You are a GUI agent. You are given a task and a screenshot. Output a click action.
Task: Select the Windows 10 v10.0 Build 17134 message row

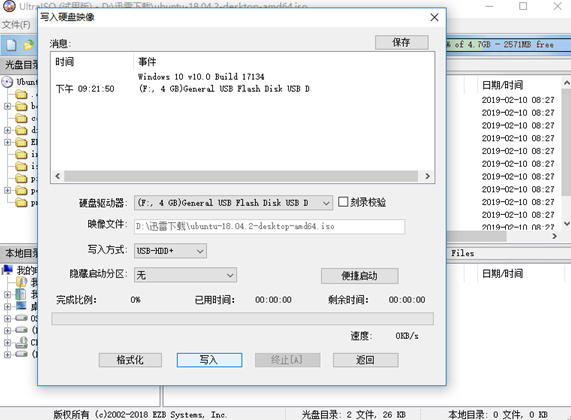tap(201, 76)
